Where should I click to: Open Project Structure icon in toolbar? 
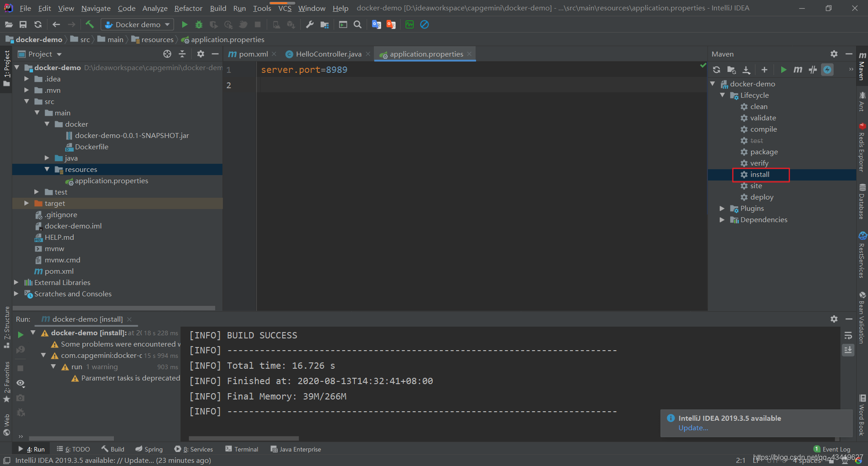(x=325, y=24)
